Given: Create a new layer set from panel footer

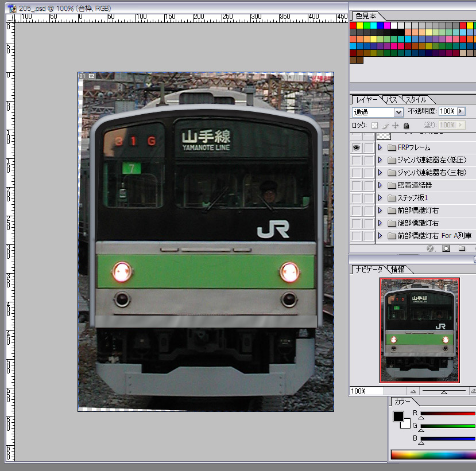Looking at the screenshot, I should [x=462, y=248].
